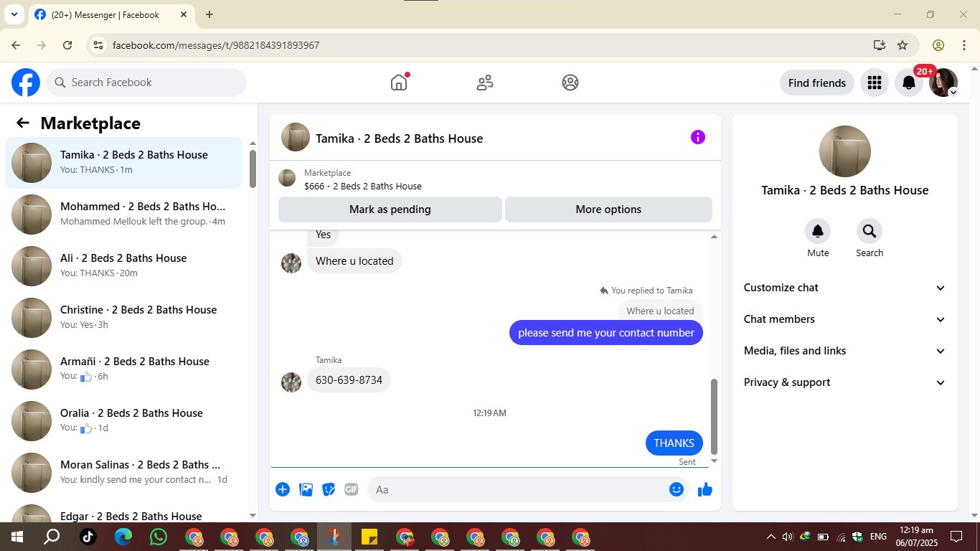Open more actions plus icon in composer
The image size is (980, 551).
283,489
